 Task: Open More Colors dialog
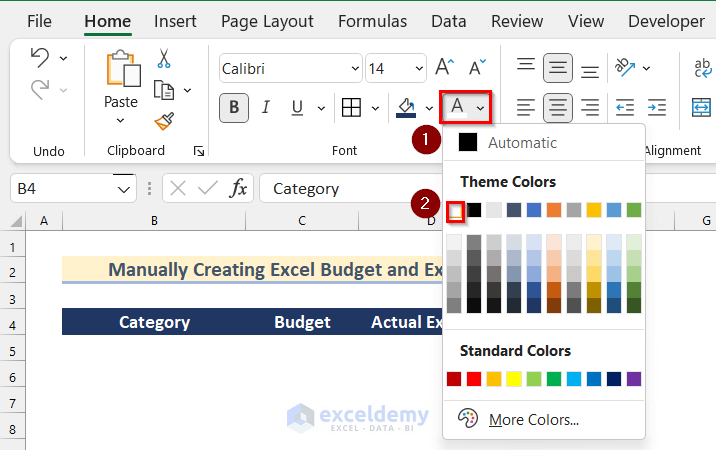pyautogui.click(x=533, y=420)
